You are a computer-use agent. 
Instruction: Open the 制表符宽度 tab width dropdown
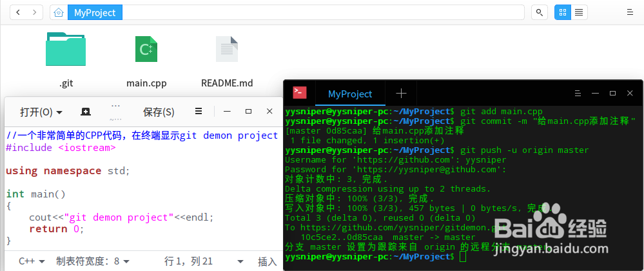click(93, 261)
